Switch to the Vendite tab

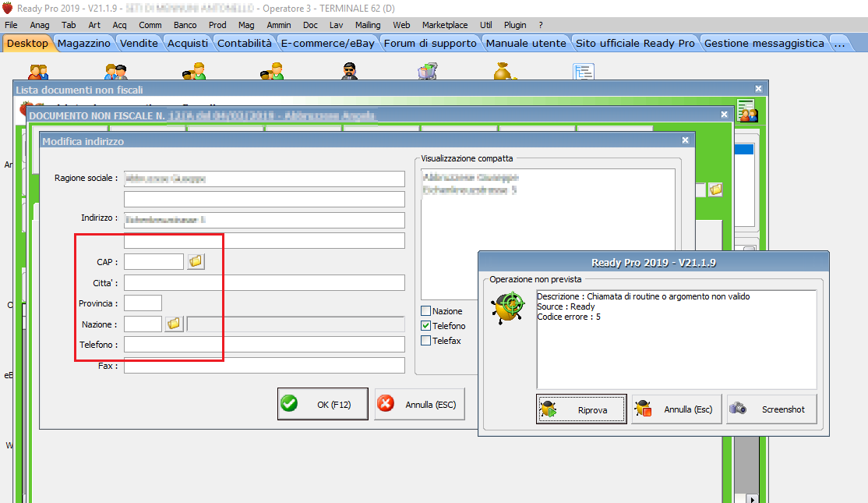coord(139,43)
